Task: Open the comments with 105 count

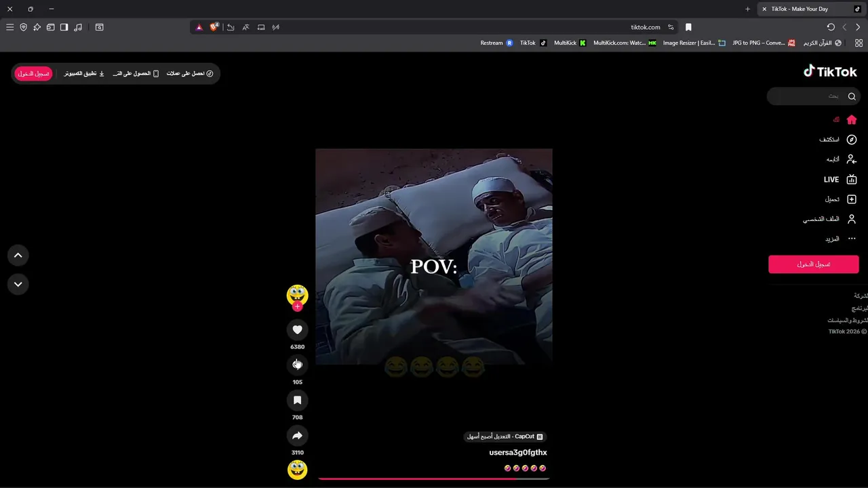Action: click(297, 365)
